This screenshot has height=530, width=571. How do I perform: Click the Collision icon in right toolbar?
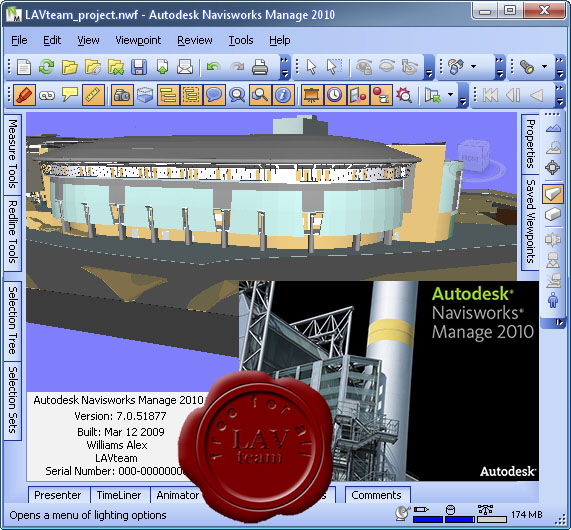(x=553, y=239)
